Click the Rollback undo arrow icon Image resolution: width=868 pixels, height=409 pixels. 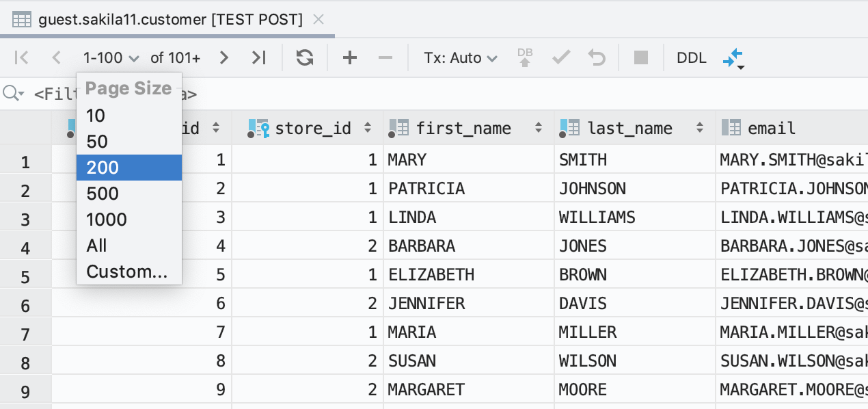coord(597,58)
